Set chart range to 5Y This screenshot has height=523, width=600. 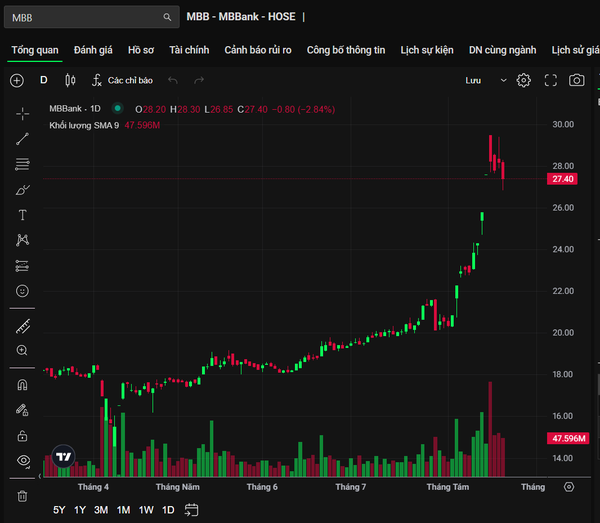[59, 510]
